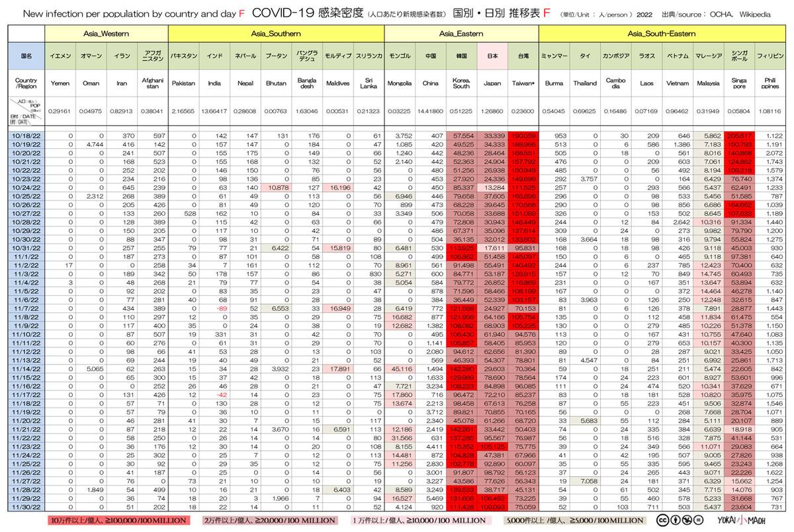Viewport: 794px width, 532px height.
Task: Click the 国名 header cell
Action: 26,58
